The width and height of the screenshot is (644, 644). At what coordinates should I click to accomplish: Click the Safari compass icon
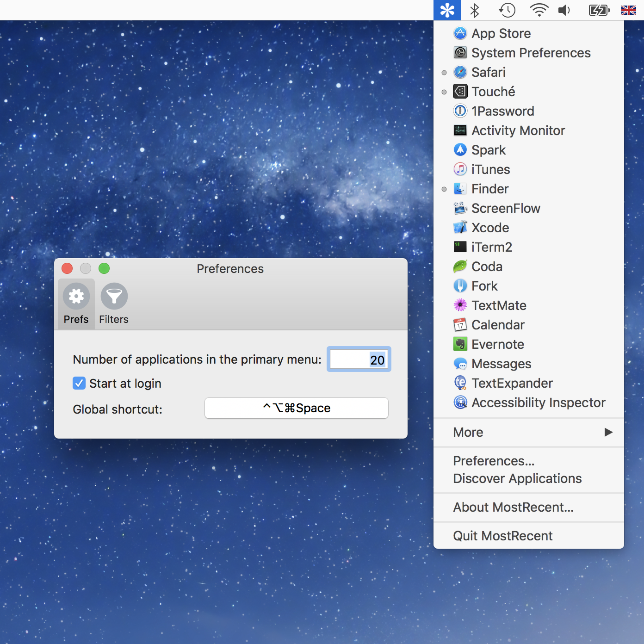tap(460, 72)
